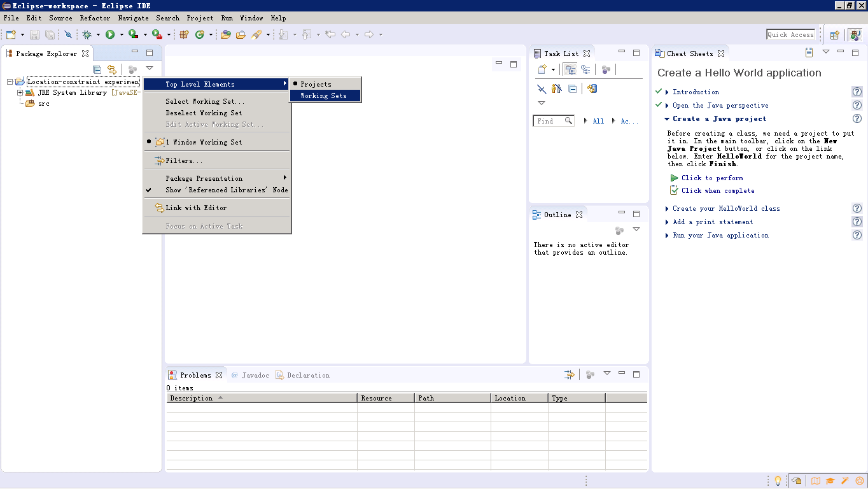Click 'Click to perform' link
The height and width of the screenshot is (489, 868).
point(712,178)
